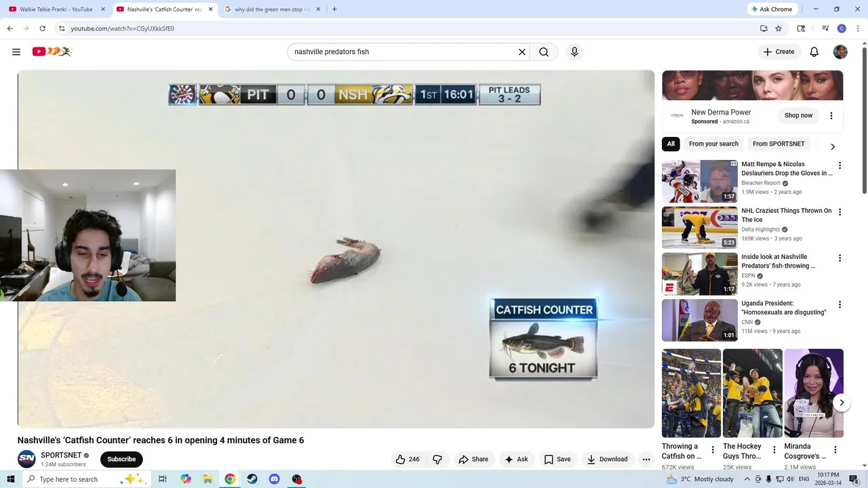This screenshot has width=868, height=488.
Task: Click Shop now on the ad
Action: point(798,115)
